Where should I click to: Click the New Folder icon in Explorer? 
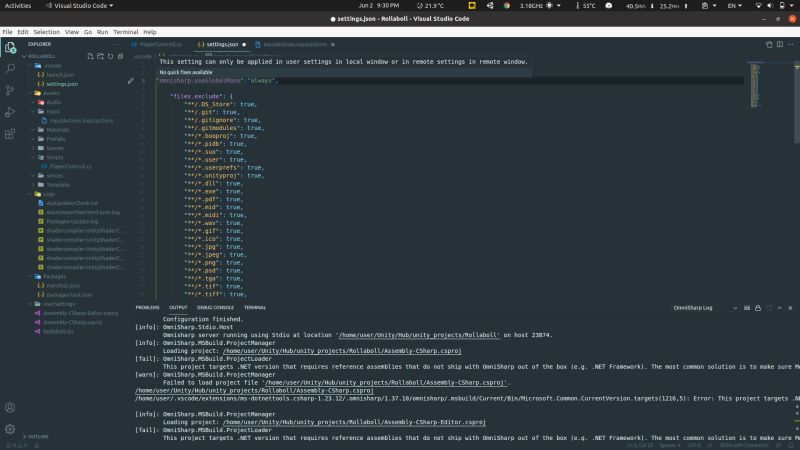coord(101,56)
